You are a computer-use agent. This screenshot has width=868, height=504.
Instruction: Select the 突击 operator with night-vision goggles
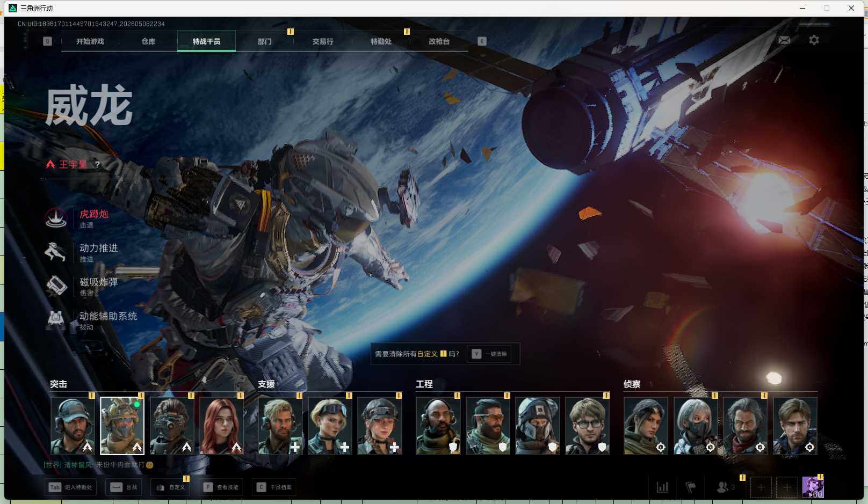pyautogui.click(x=172, y=426)
